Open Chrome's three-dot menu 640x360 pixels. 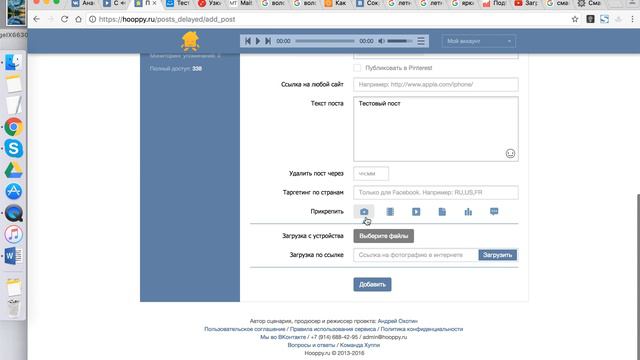click(x=632, y=19)
